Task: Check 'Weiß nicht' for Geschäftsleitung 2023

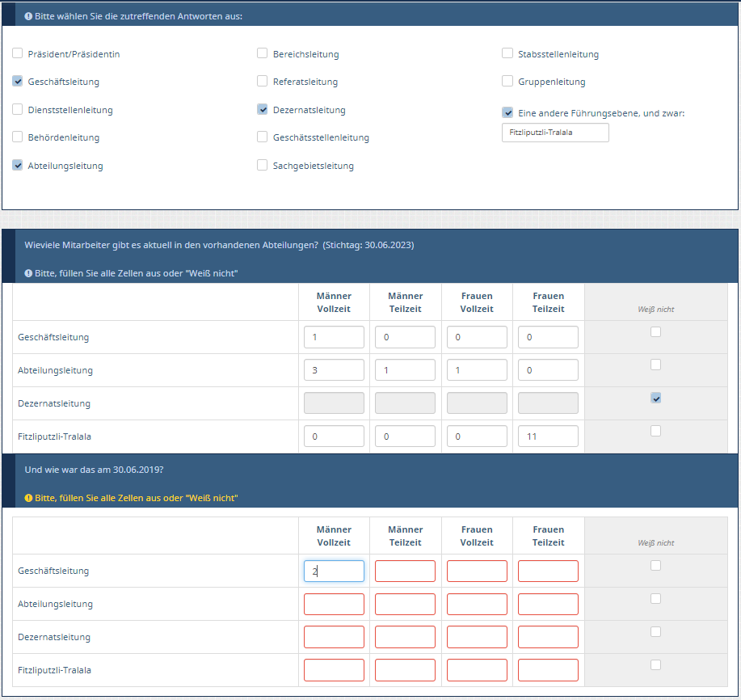Action: pos(655,331)
